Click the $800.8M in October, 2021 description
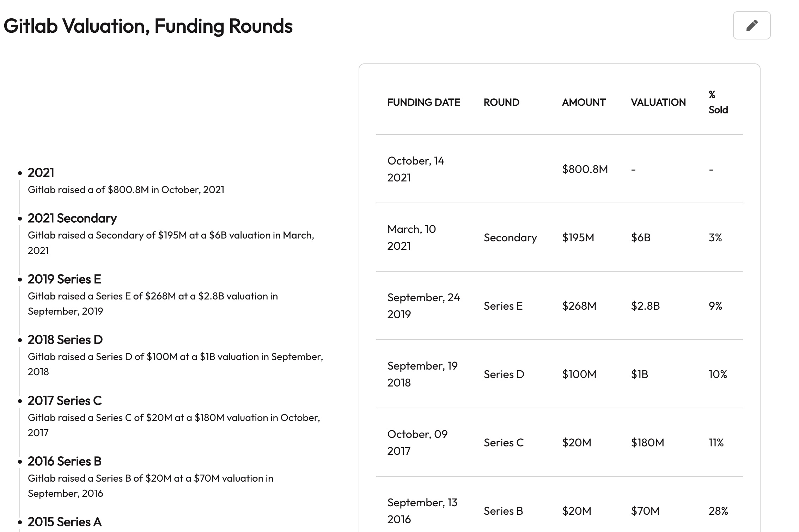Viewport: 799px width, 532px height. (x=126, y=190)
